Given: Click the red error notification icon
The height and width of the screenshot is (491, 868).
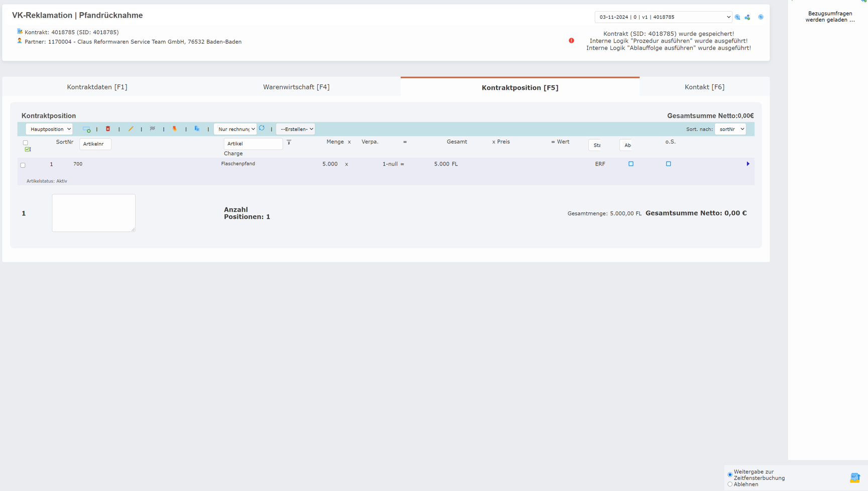Looking at the screenshot, I should point(571,41).
